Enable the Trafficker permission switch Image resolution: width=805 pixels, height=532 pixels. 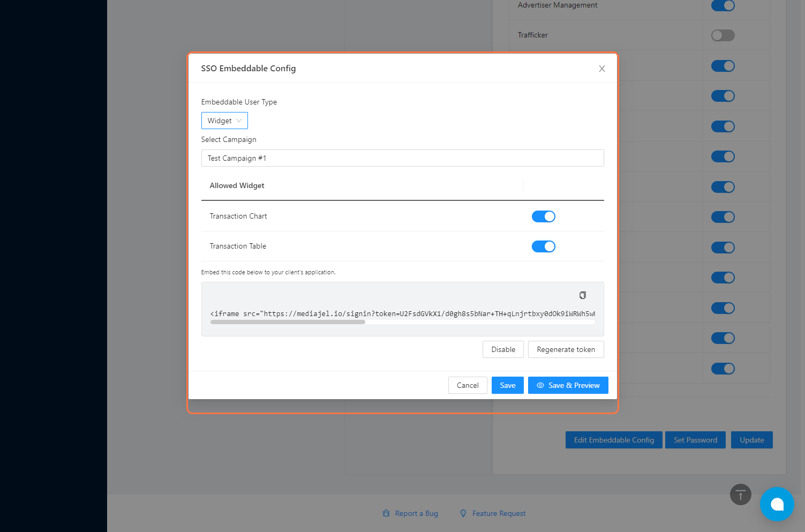(723, 35)
